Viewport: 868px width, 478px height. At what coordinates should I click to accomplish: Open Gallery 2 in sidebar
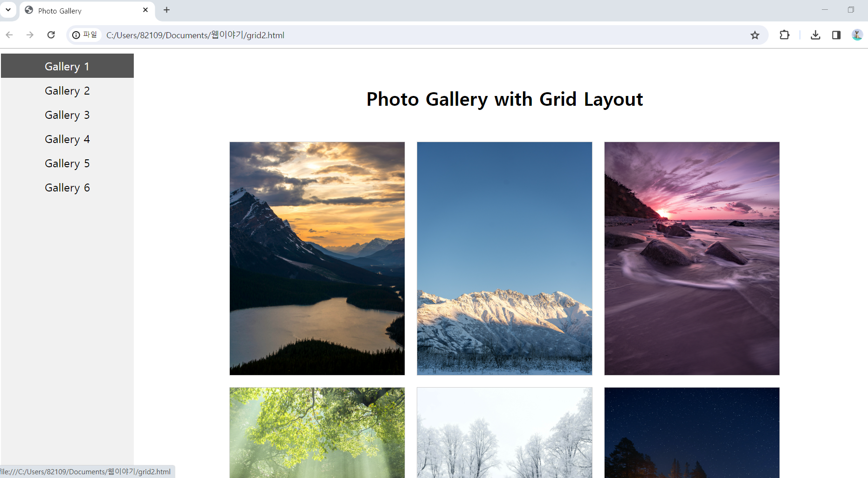coord(67,90)
